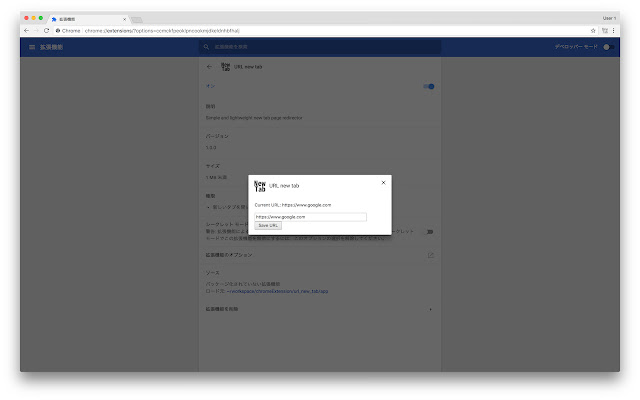Close the extensions browser tab
Screen dimensions: 640x400
point(124,19)
